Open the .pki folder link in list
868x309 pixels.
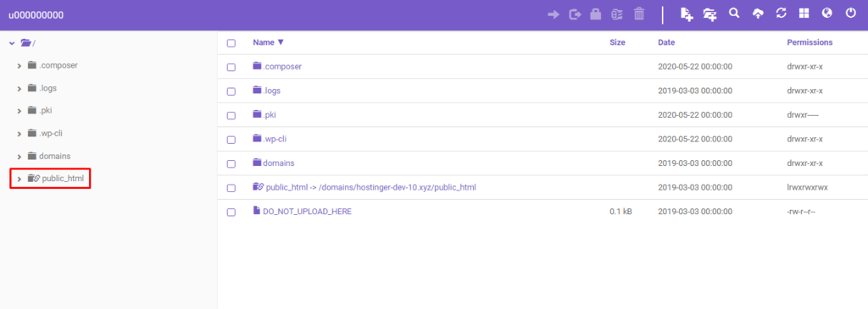(270, 115)
